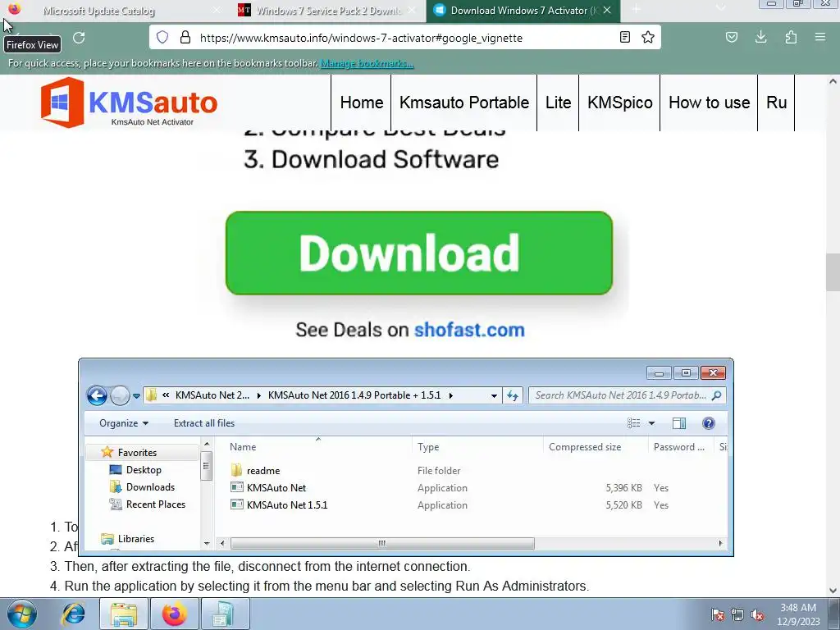The image size is (840, 630).
Task: Select the readme folder
Action: tap(263, 470)
